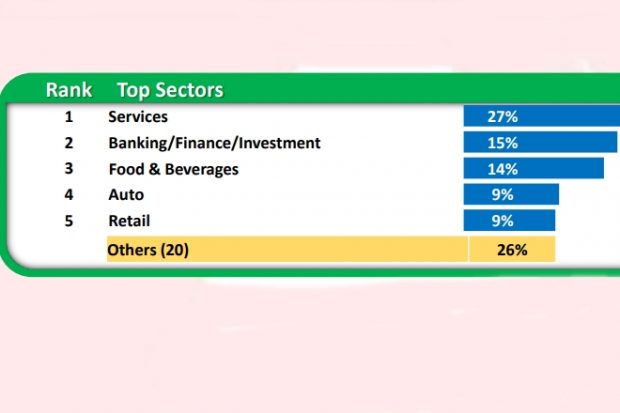Click rank number 1
620x413 pixels.
tap(69, 117)
